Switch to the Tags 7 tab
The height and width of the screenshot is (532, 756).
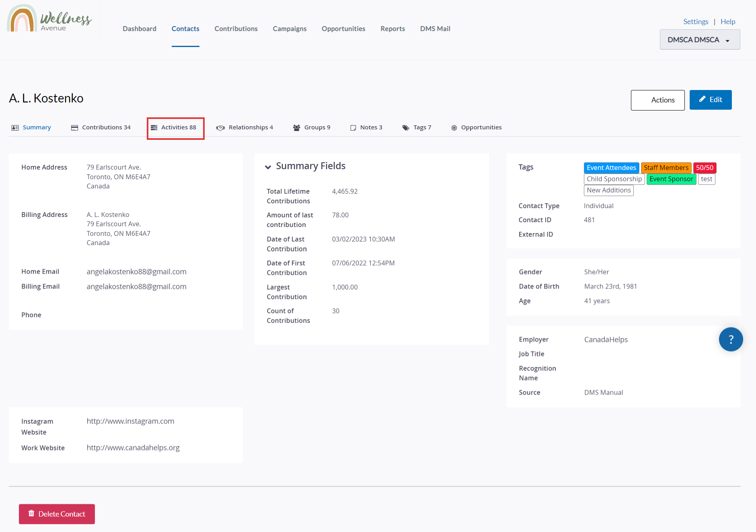[x=417, y=127]
